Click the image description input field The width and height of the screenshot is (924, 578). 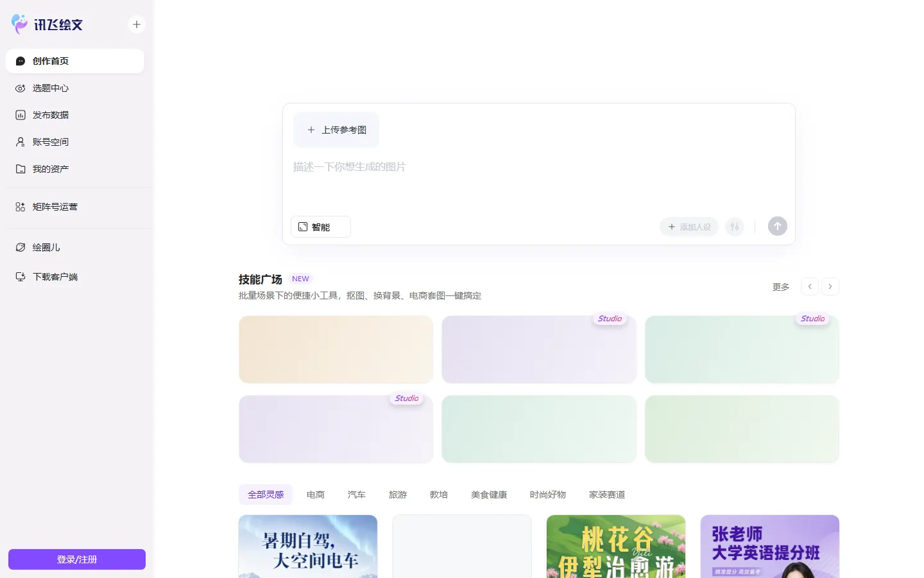[539, 183]
